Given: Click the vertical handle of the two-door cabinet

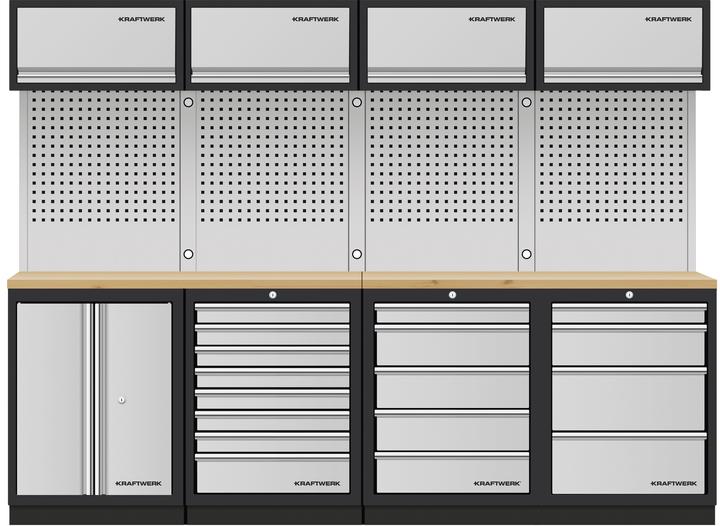Looking at the screenshot, I should click(94, 399).
